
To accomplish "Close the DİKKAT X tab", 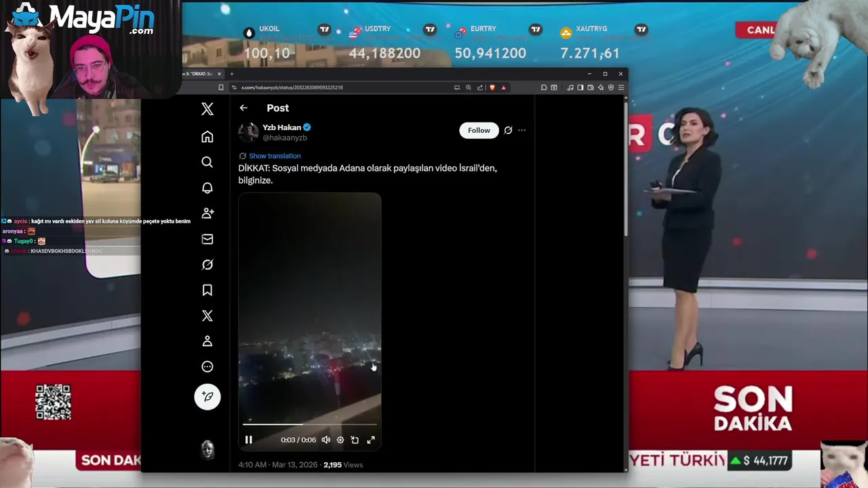I will click(x=219, y=74).
